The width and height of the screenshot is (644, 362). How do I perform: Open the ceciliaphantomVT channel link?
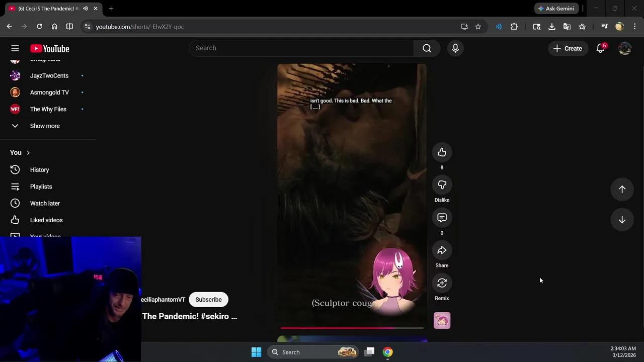click(163, 300)
